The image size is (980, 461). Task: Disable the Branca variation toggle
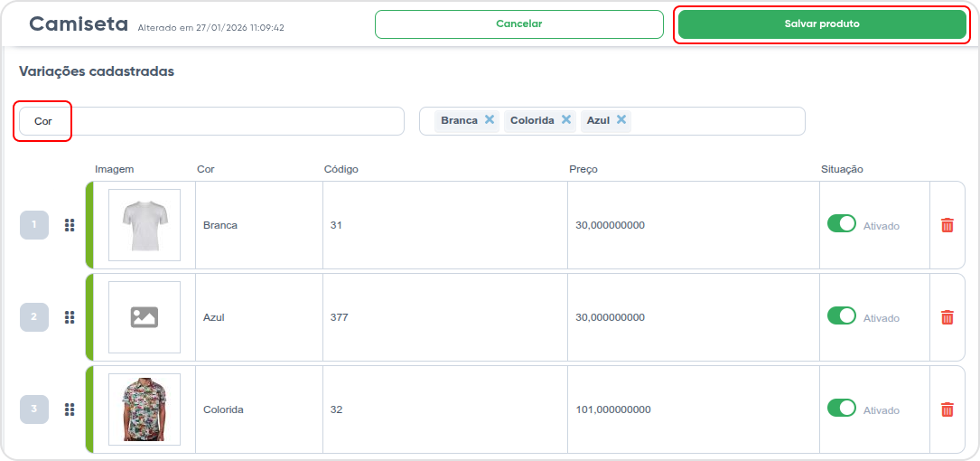(x=841, y=223)
